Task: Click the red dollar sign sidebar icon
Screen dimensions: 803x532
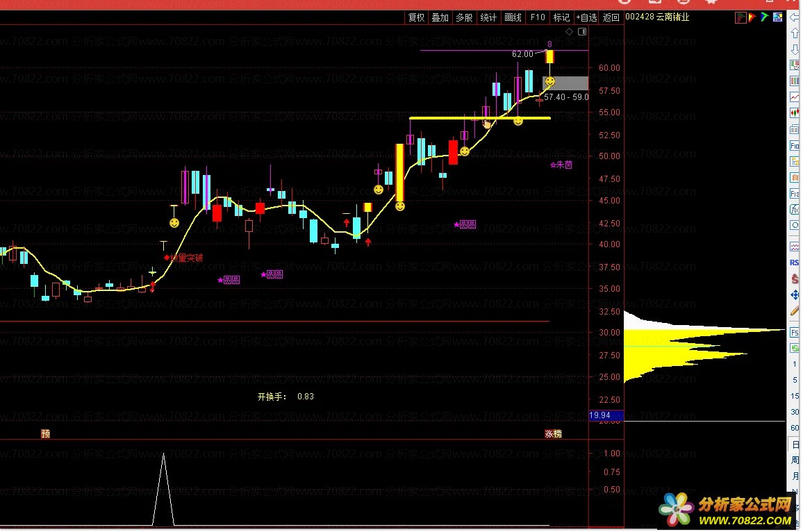Action: pos(795,279)
